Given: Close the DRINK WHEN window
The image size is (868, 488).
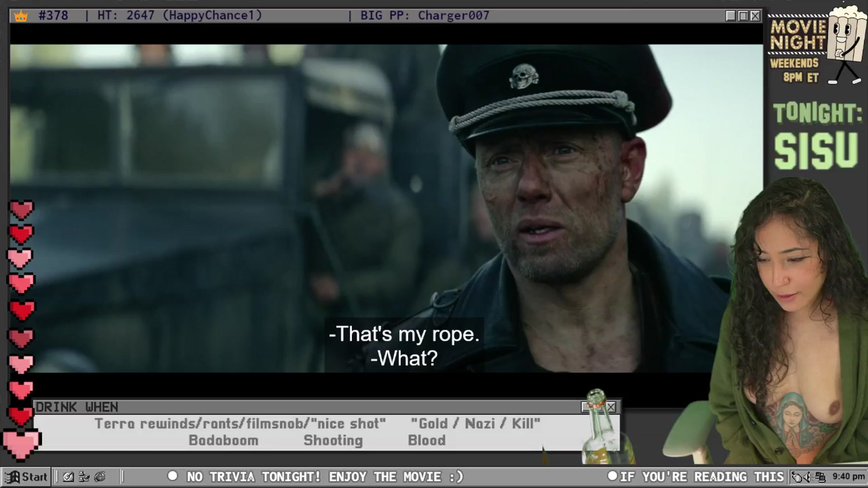Looking at the screenshot, I should click(611, 407).
